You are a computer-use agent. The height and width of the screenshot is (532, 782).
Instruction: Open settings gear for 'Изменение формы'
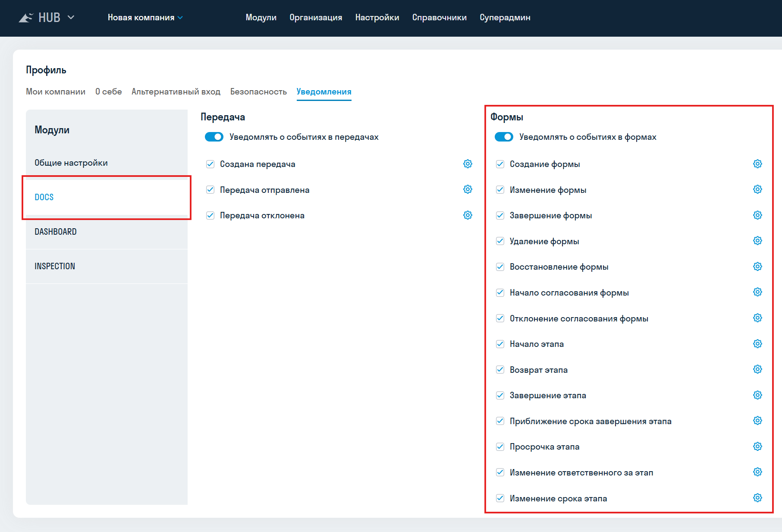[757, 189]
